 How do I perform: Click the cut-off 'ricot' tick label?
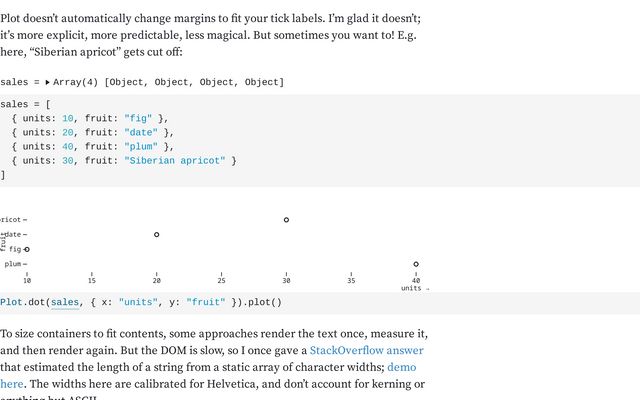[x=11, y=220]
